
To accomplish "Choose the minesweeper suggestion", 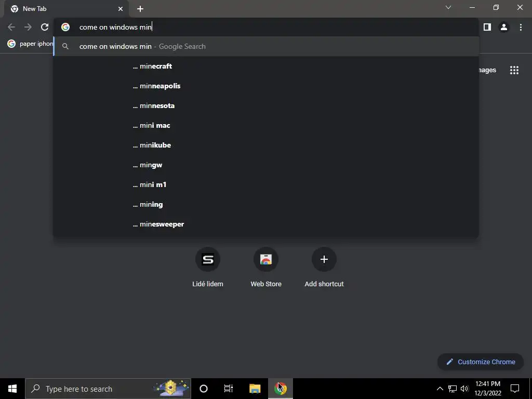I will pyautogui.click(x=267, y=224).
